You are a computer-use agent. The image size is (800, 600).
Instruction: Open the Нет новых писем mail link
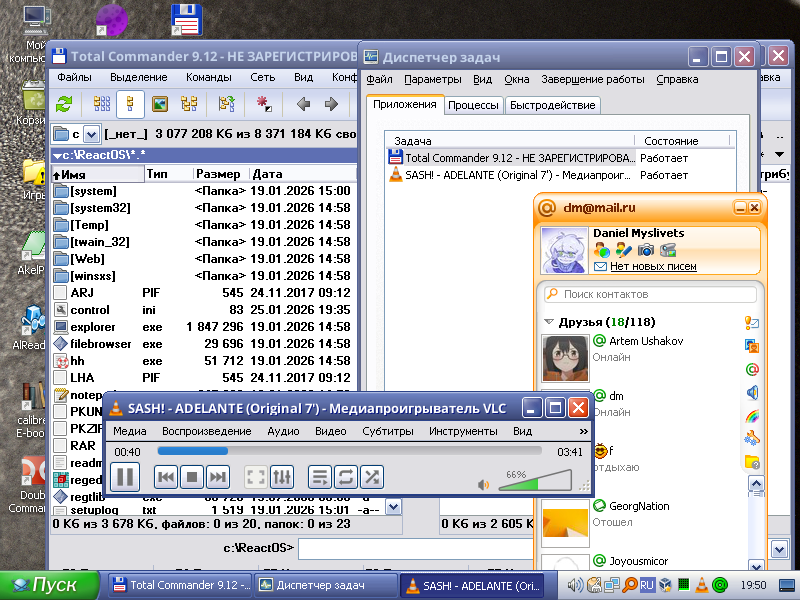pyautogui.click(x=653, y=266)
